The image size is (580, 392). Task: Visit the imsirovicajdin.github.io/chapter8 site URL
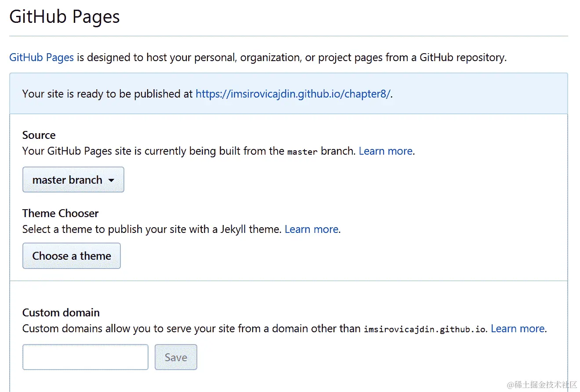tap(293, 94)
